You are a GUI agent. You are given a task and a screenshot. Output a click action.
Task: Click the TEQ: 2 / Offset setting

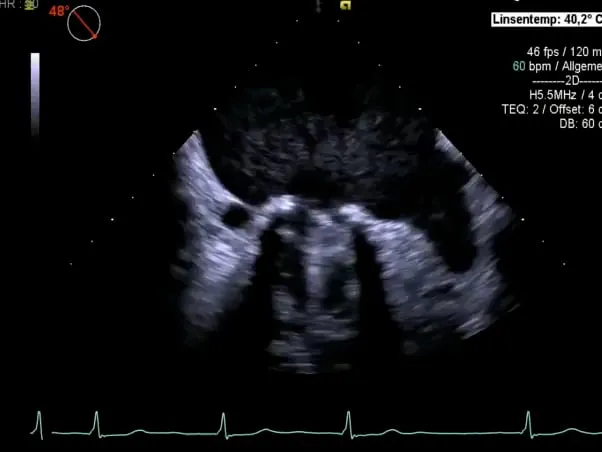pos(552,109)
